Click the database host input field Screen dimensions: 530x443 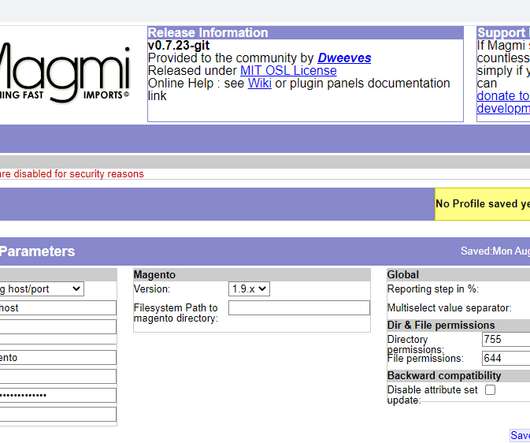[x=58, y=308]
